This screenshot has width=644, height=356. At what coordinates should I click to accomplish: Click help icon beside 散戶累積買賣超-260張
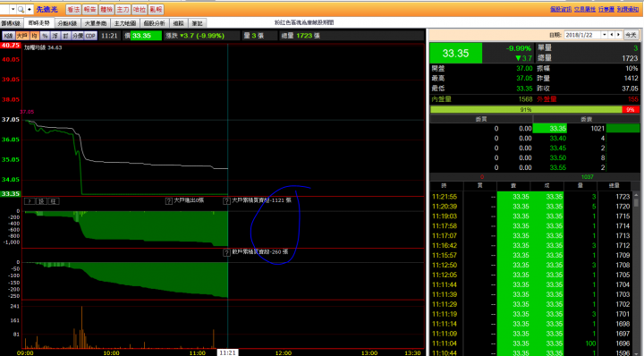(226, 253)
